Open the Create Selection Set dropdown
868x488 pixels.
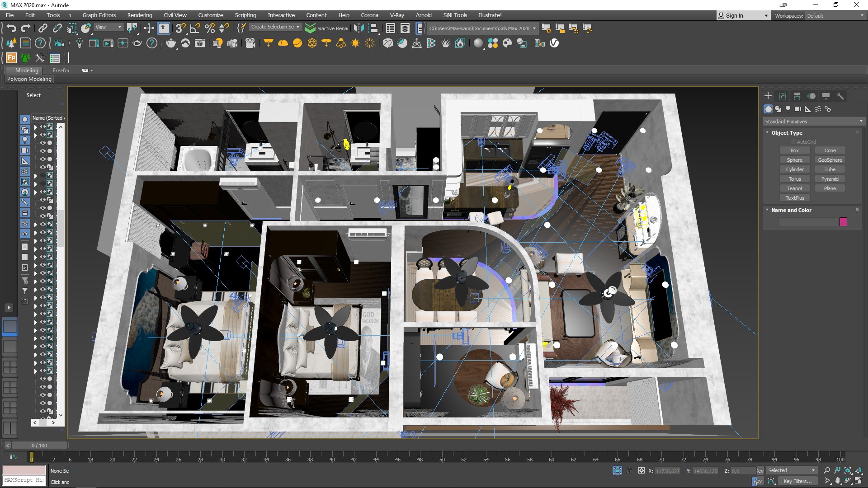[x=275, y=27]
